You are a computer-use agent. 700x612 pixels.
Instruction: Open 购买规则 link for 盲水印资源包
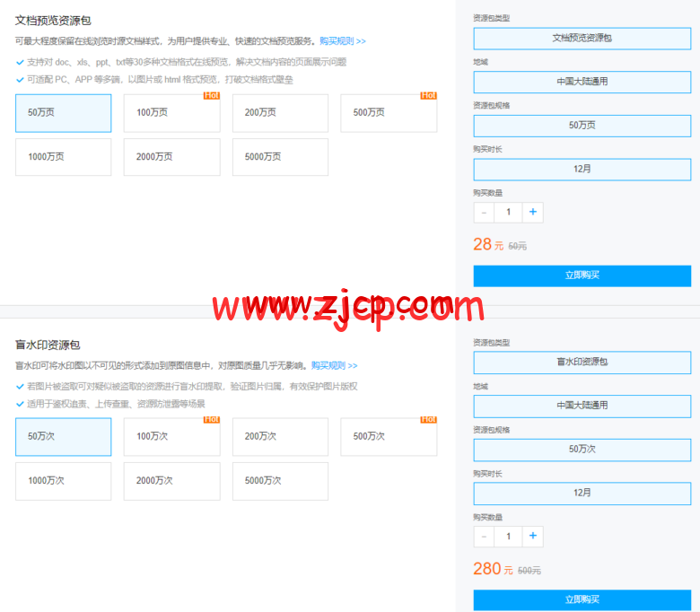(x=335, y=365)
